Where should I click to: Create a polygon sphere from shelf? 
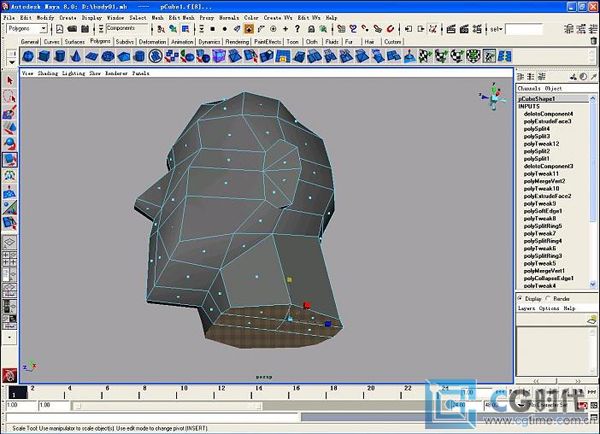(x=28, y=57)
